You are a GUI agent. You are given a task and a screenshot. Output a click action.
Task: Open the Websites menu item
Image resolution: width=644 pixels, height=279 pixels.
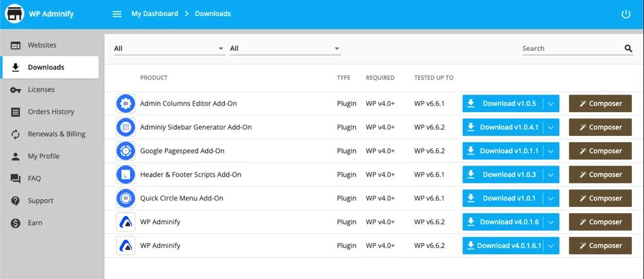50,45
